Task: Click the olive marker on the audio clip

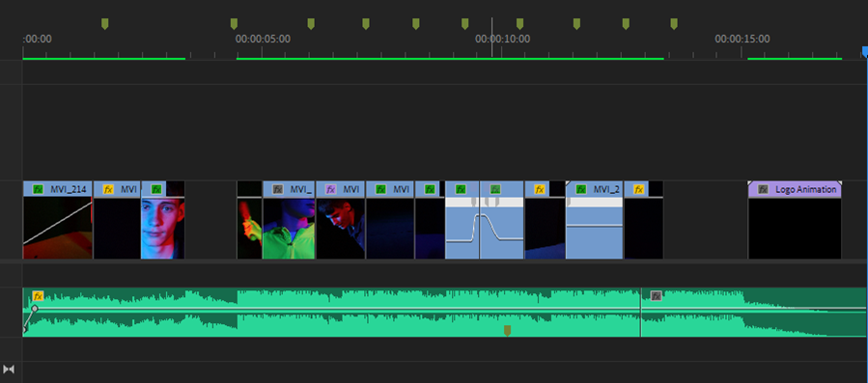Action: [x=507, y=330]
